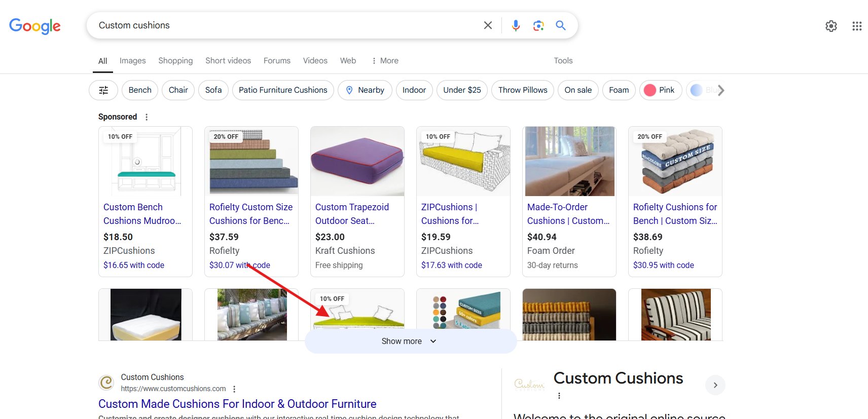Open the Tools options
Image resolution: width=868 pixels, height=419 pixels.
pyautogui.click(x=563, y=61)
